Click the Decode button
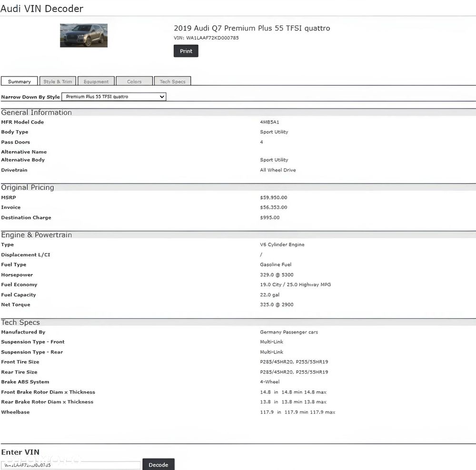Viewport: 476px width, 470px height. (159, 465)
